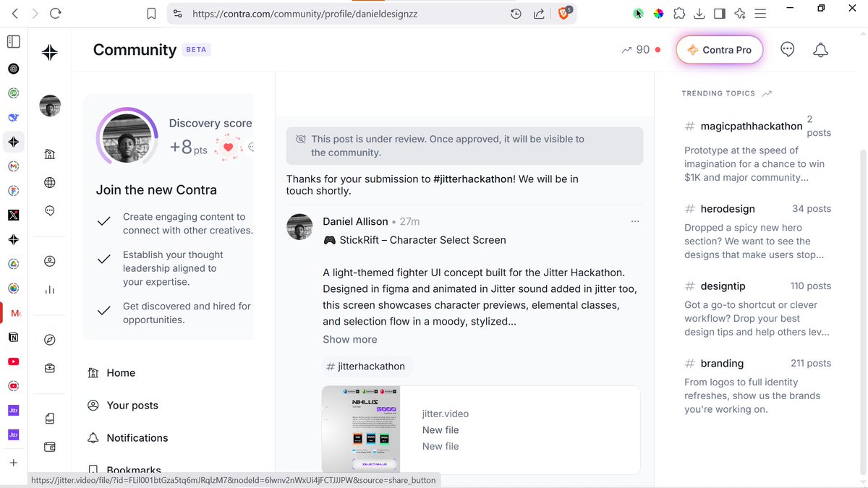Open a new tab with plus button
Viewport: 868px width, 488px height.
13,463
